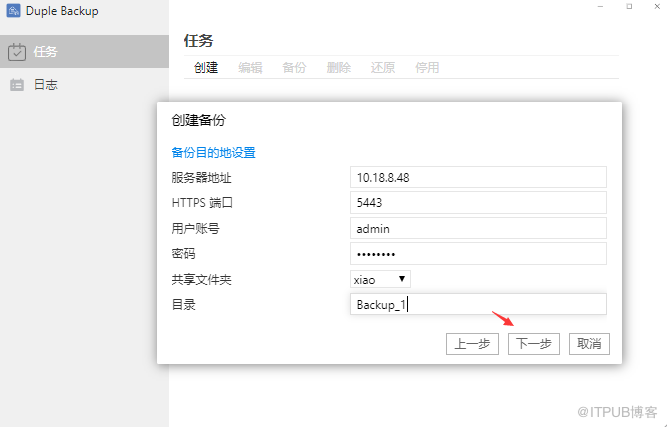Click the 取消 button
This screenshot has width=667, height=427.
589,344
